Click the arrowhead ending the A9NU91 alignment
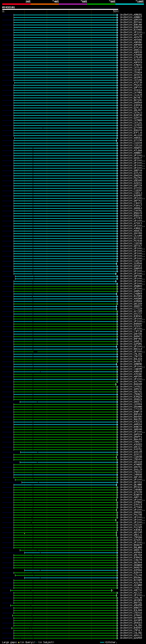 (x=117, y=15)
